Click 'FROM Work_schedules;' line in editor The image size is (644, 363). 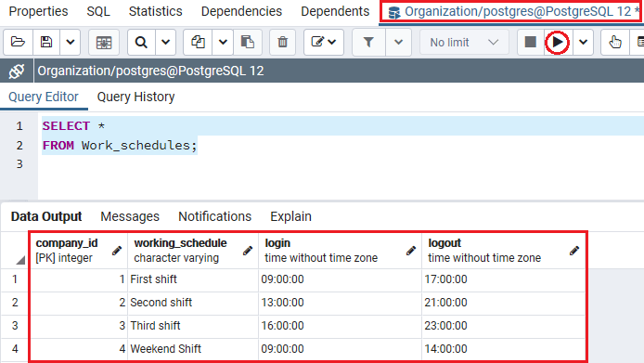(120, 146)
